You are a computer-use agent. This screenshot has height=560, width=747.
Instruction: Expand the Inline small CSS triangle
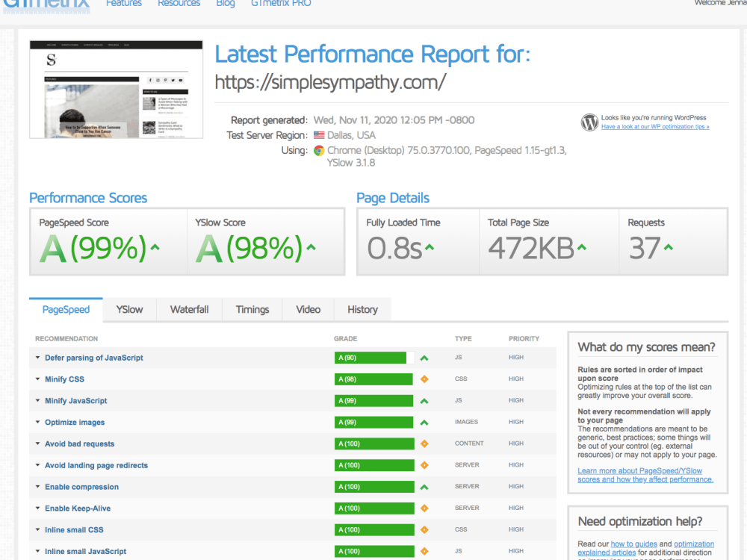(37, 529)
